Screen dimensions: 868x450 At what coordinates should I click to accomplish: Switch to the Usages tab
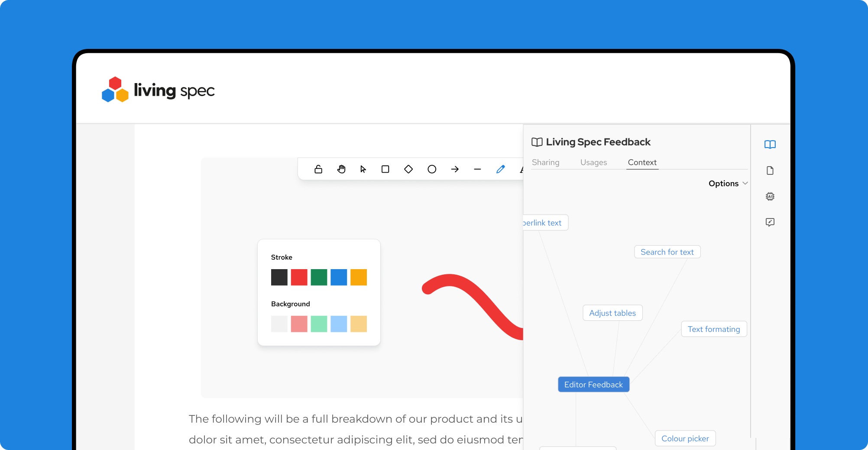tap(593, 162)
